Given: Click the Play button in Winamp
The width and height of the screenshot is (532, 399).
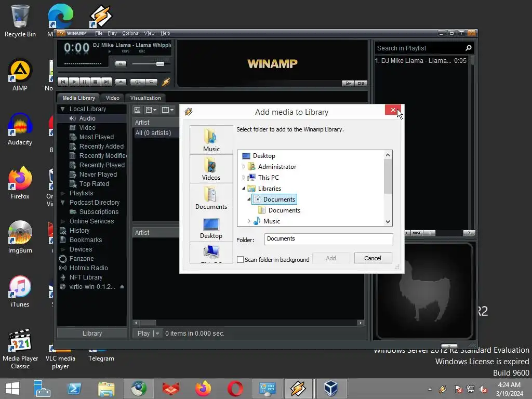Looking at the screenshot, I should pos(74,82).
